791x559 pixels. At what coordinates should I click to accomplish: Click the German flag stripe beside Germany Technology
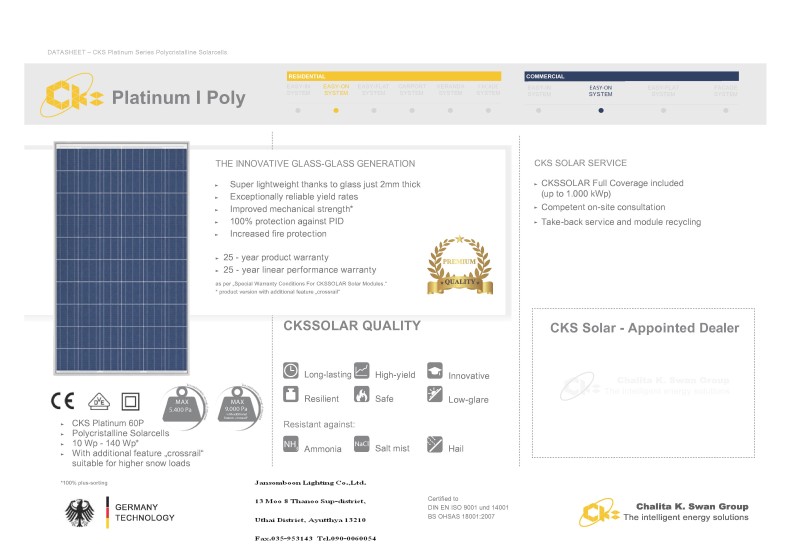(107, 513)
